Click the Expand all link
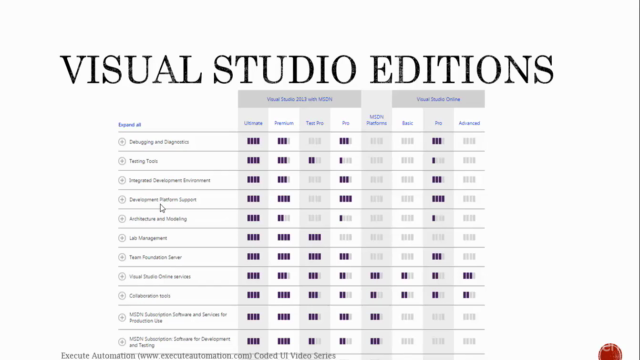Image resolution: width=640 pixels, height=360 pixels. tap(129, 125)
